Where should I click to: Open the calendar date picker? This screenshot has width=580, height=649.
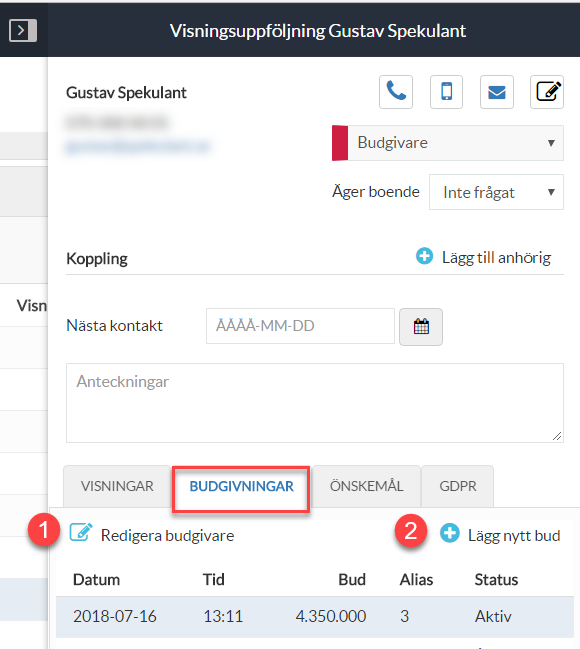[x=421, y=327]
